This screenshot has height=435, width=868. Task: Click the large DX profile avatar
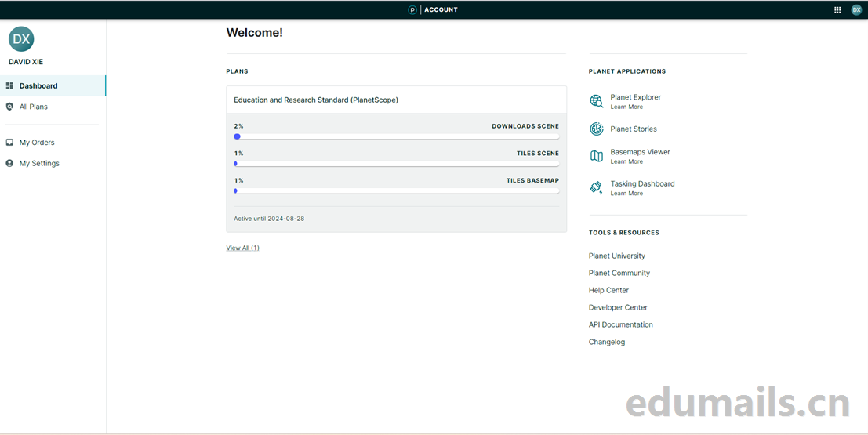pyautogui.click(x=21, y=39)
